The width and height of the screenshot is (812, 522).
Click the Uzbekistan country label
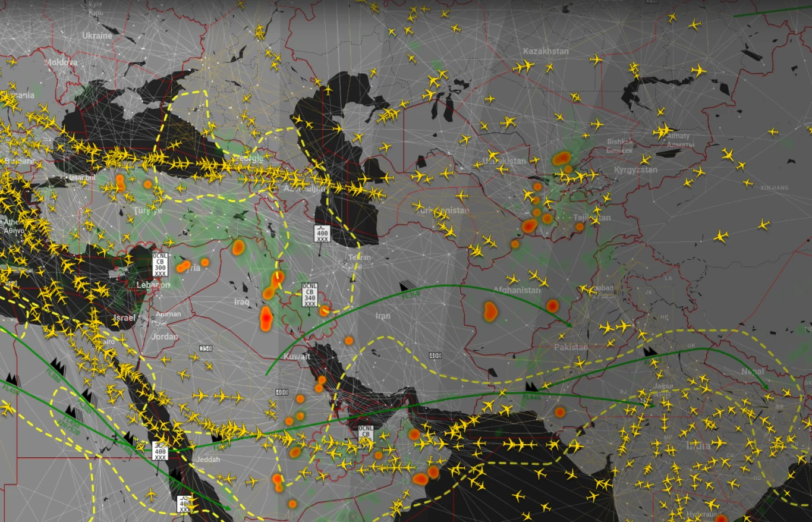coord(505,161)
